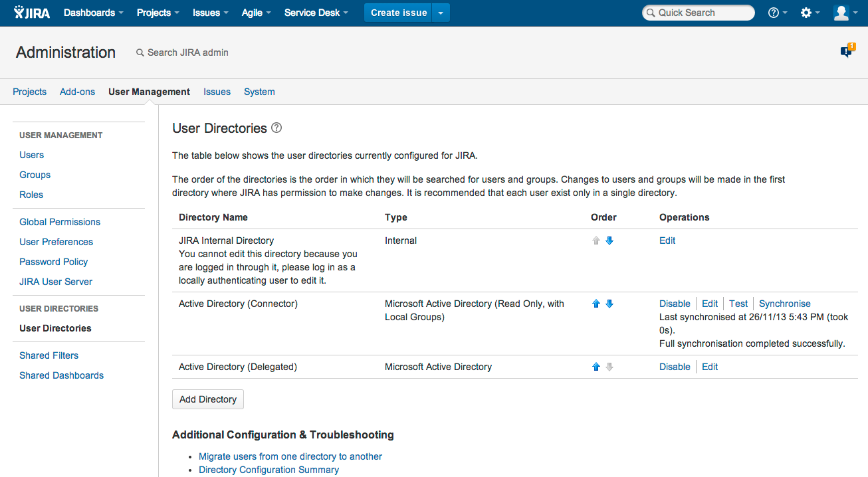Expand the Create issue split-button arrow
Screen dimensions: 868x477
[x=441, y=13]
